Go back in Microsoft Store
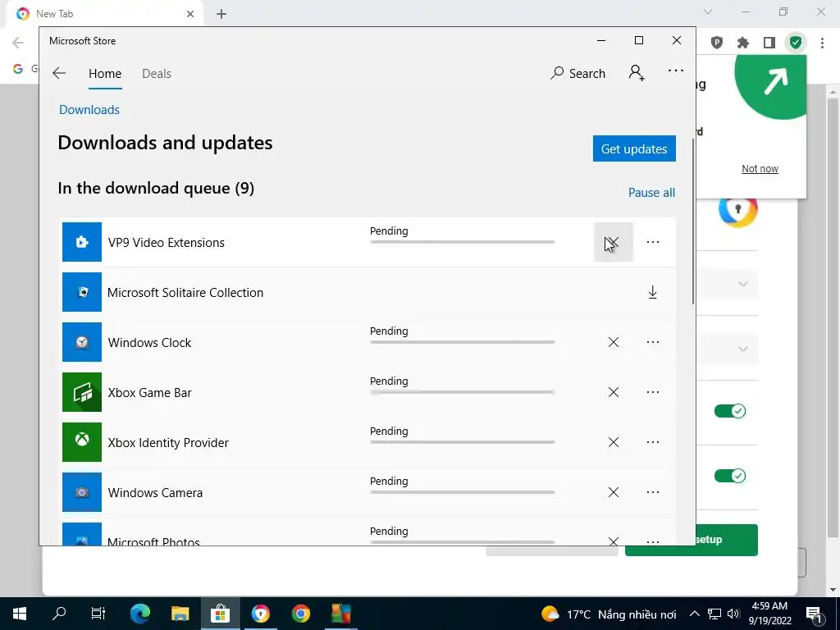840x630 pixels. click(x=59, y=73)
